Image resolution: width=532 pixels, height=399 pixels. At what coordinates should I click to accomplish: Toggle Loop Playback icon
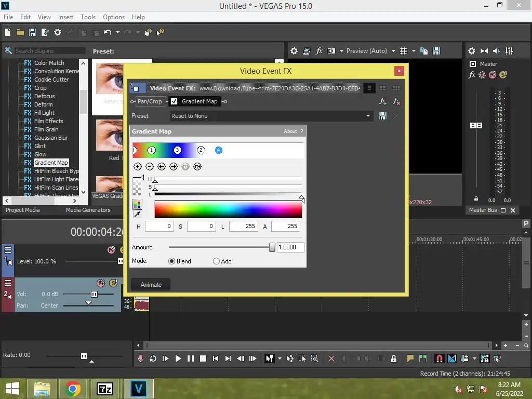(x=153, y=358)
